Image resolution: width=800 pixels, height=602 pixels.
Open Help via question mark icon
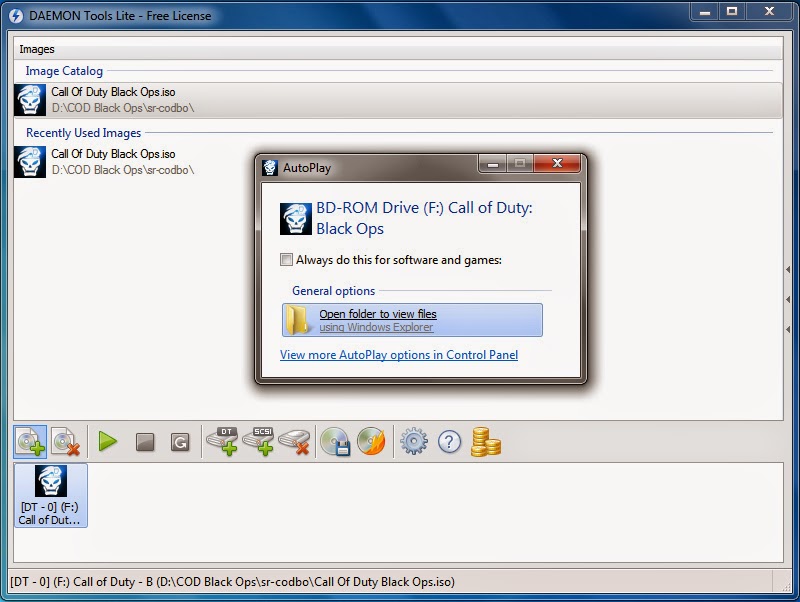449,442
